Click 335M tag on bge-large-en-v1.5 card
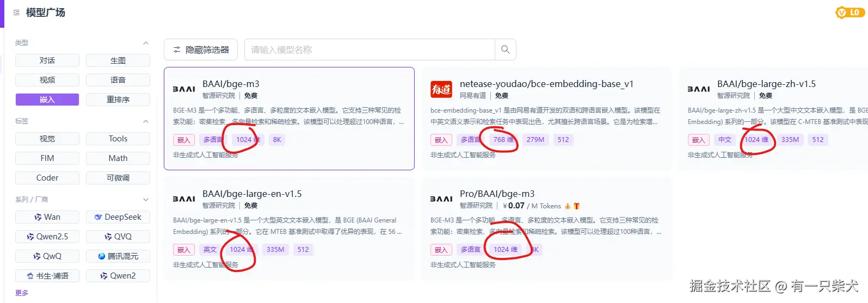The image size is (868, 303). (275, 250)
